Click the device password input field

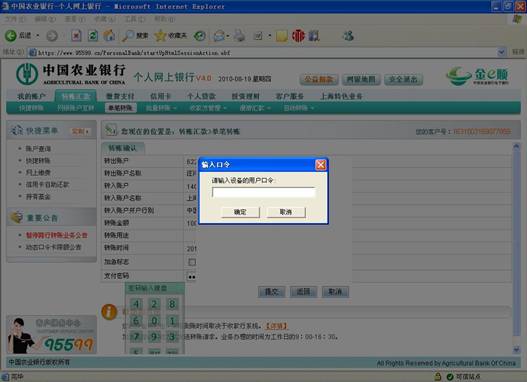click(x=264, y=192)
